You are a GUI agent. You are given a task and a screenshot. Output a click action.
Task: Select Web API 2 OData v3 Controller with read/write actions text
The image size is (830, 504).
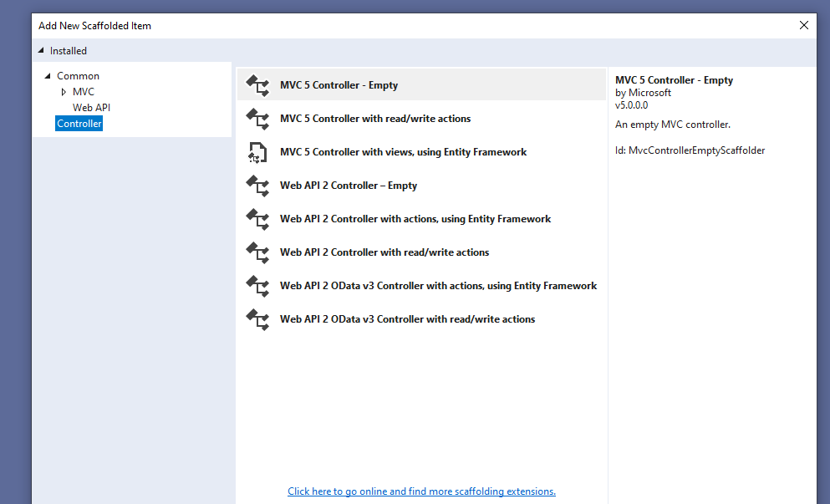coord(408,318)
